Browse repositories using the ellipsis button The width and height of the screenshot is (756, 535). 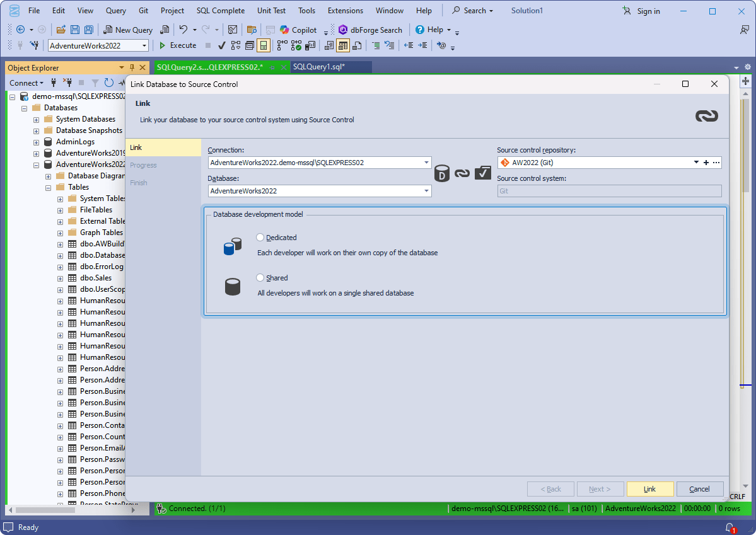click(716, 162)
